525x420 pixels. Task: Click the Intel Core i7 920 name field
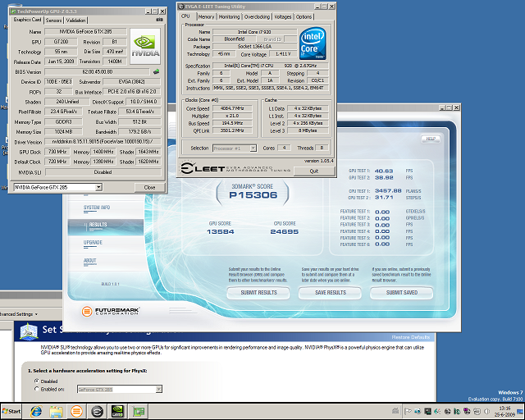pos(255,32)
